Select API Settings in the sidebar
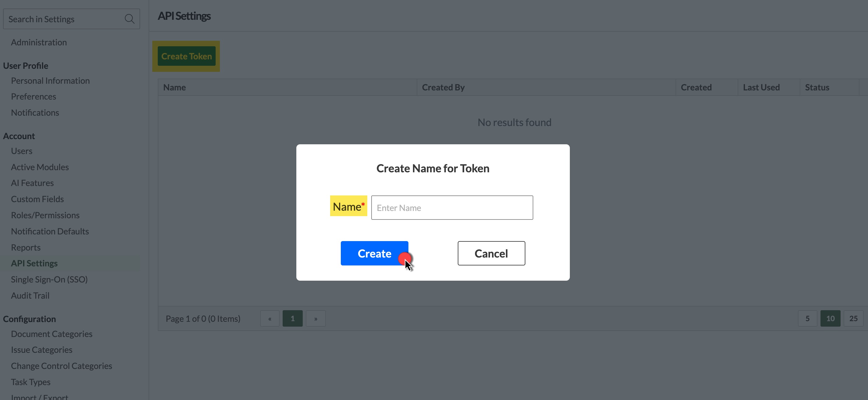This screenshot has width=868, height=400. tap(34, 263)
